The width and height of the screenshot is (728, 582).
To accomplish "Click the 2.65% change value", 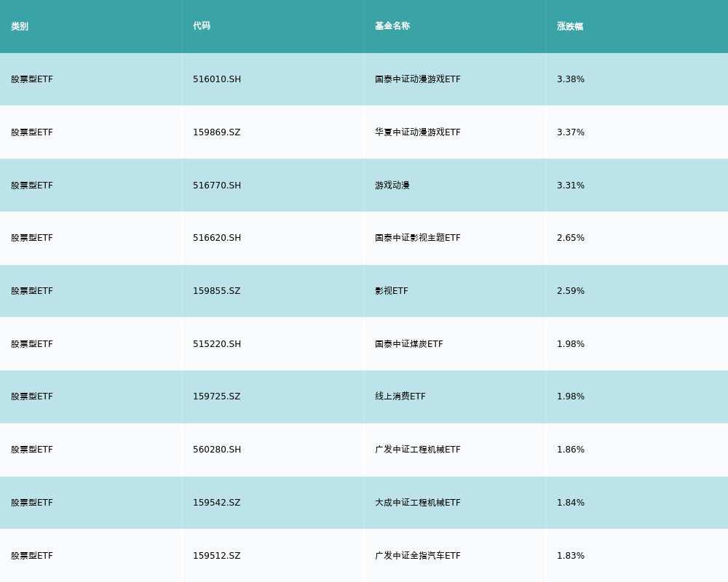I will pyautogui.click(x=571, y=238).
